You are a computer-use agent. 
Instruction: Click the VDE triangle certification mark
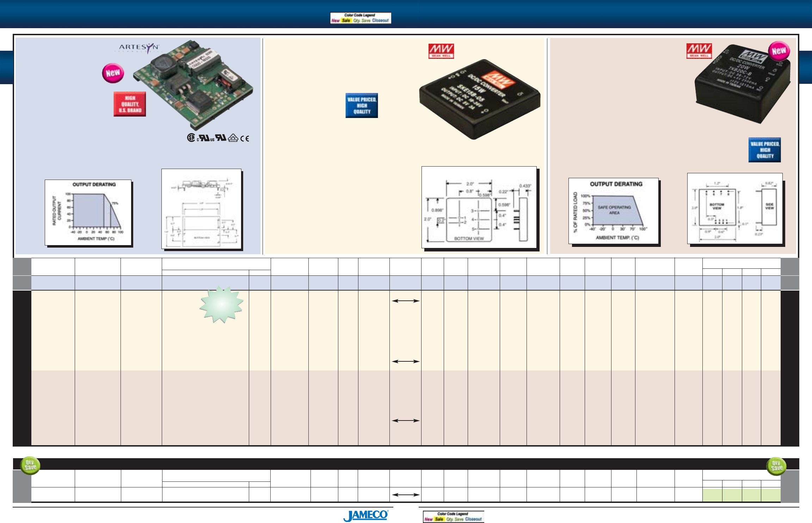(233, 138)
